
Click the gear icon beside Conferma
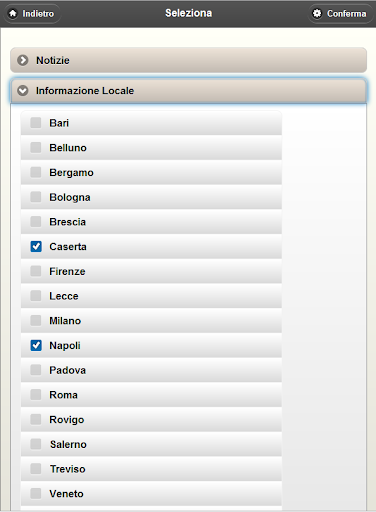coord(317,13)
